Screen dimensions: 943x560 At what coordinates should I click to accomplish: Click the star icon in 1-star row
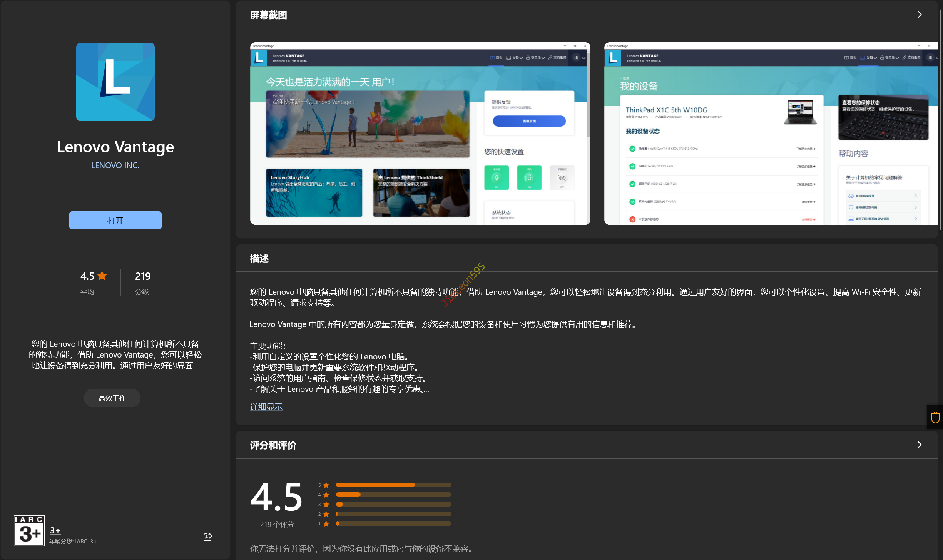pos(326,523)
